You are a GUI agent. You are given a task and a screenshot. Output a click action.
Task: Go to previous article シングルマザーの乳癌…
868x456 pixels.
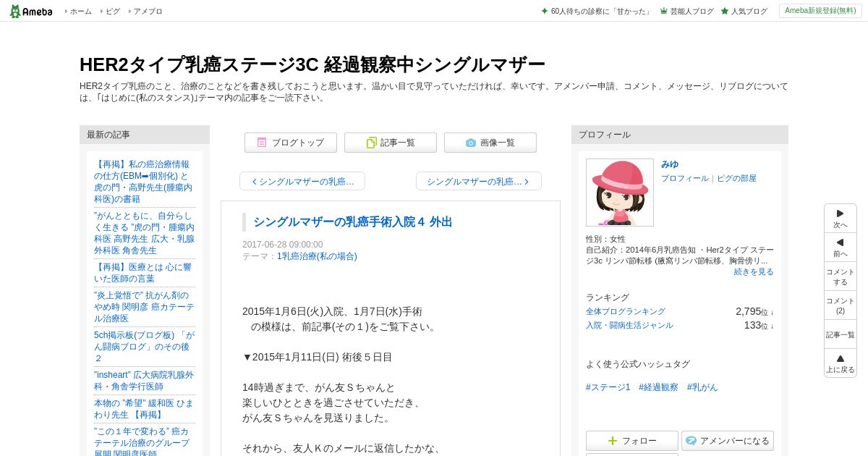tap(302, 181)
